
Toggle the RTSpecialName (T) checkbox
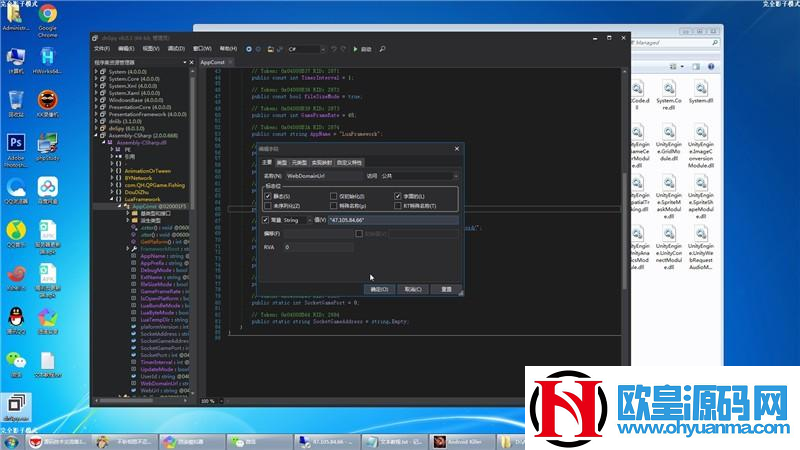point(397,206)
